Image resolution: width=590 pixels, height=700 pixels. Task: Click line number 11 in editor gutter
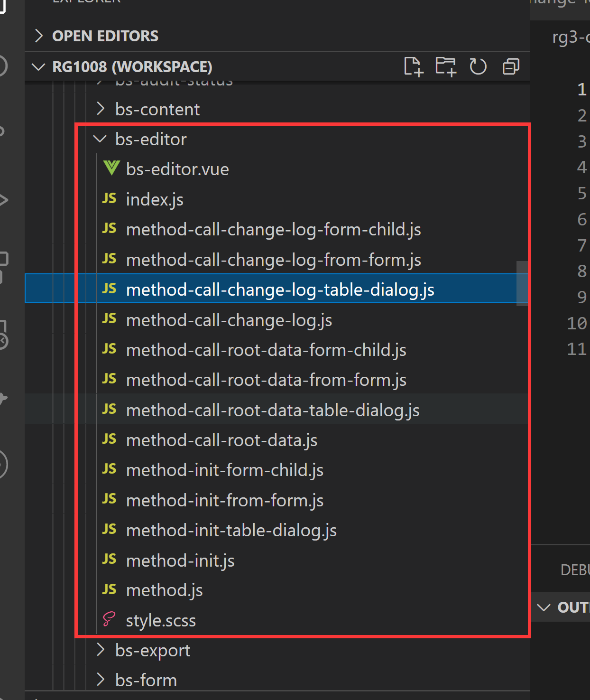[x=577, y=349]
